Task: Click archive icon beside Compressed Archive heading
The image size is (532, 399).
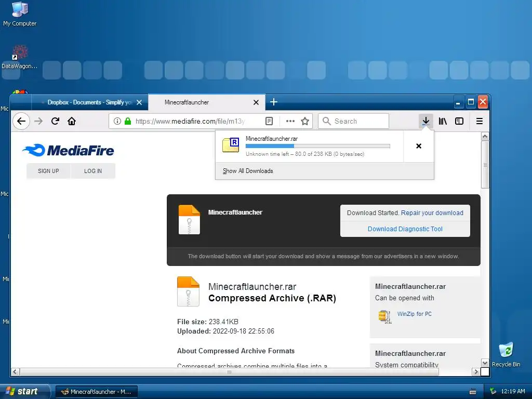Action: pyautogui.click(x=188, y=291)
